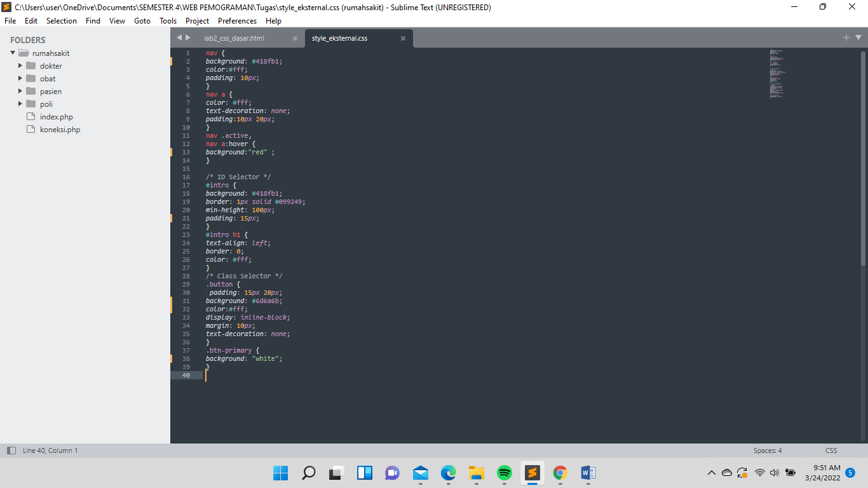Open notification center badge
The height and width of the screenshot is (488, 868).
850,473
